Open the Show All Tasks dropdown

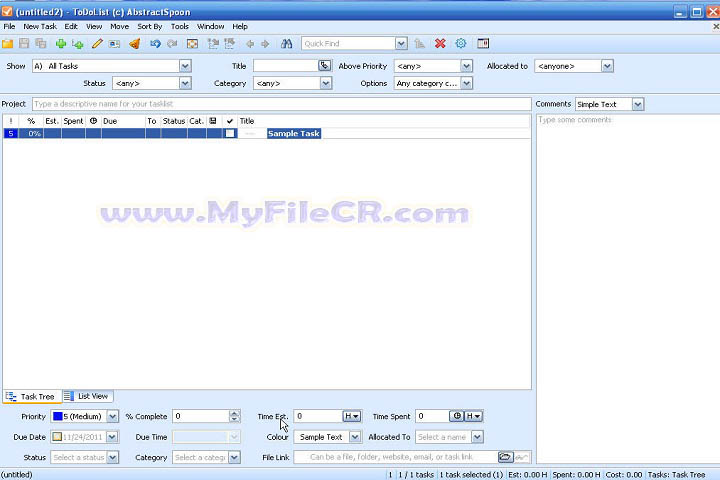[185, 66]
